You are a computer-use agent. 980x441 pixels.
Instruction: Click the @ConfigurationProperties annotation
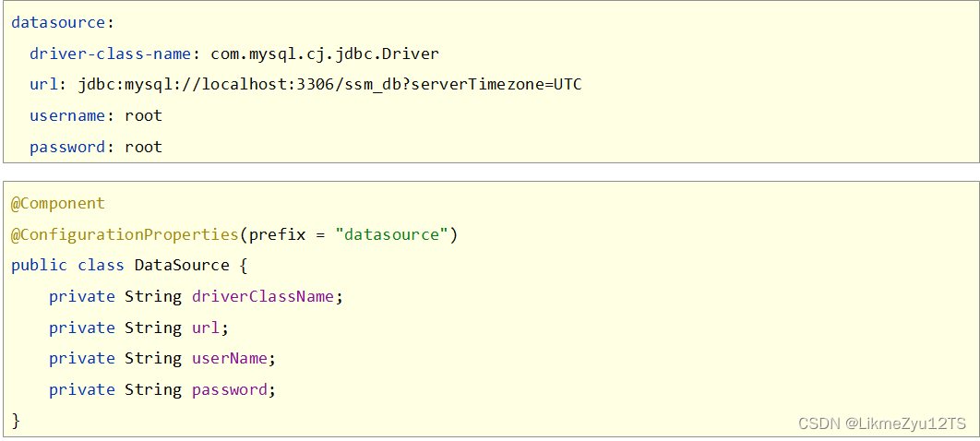pyautogui.click(x=125, y=235)
